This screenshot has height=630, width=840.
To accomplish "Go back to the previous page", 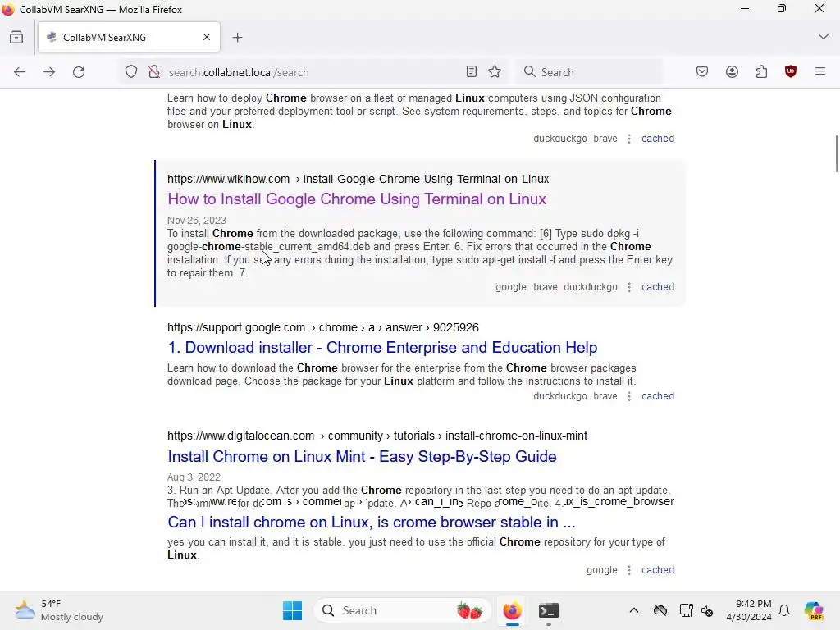I will [x=20, y=72].
